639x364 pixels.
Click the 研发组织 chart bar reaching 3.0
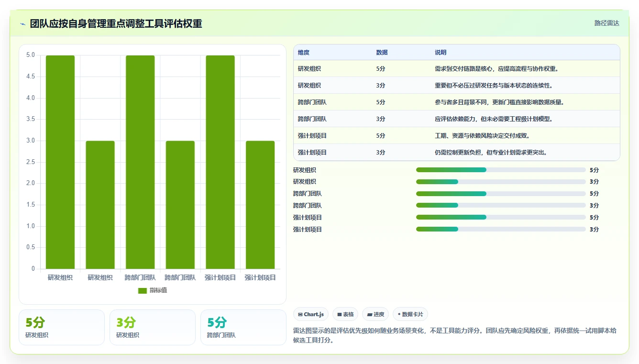100,205
